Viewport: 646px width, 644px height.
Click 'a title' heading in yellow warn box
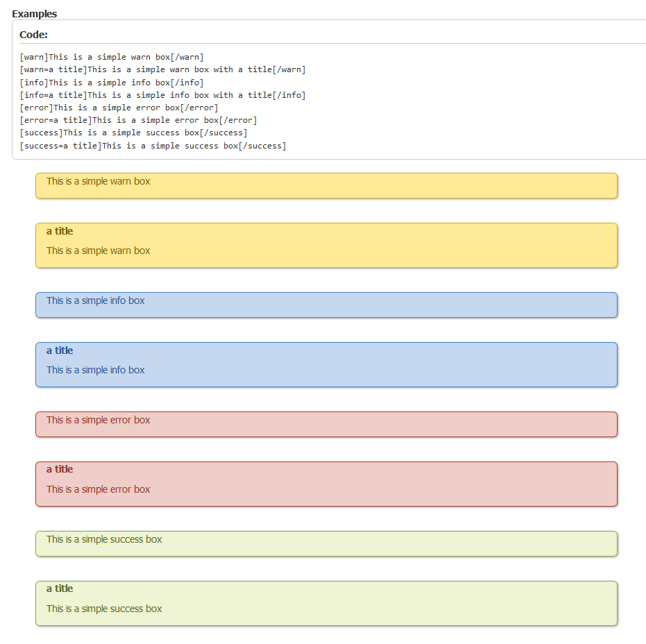point(60,231)
